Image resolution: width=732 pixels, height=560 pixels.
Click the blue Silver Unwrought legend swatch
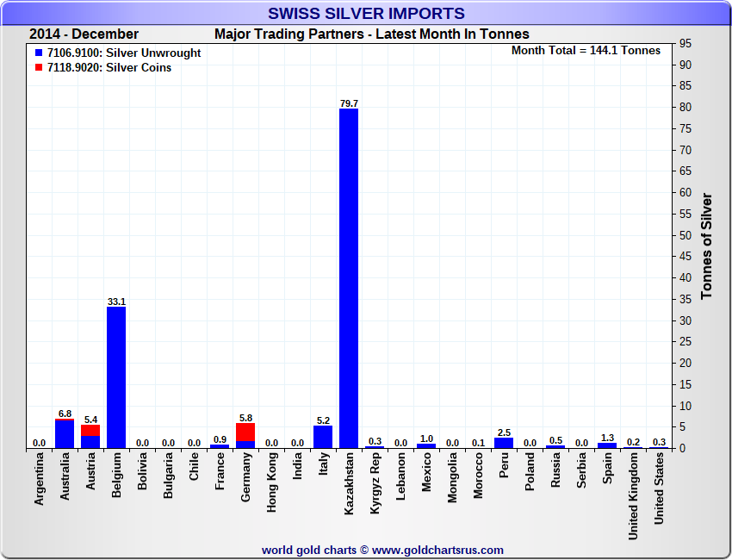click(x=39, y=53)
